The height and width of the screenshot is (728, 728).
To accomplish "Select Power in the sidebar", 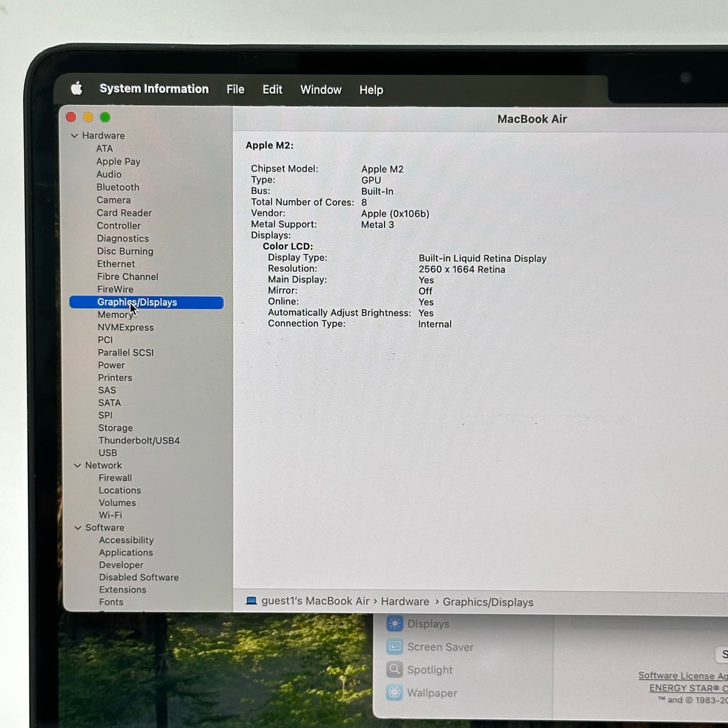I will [112, 365].
